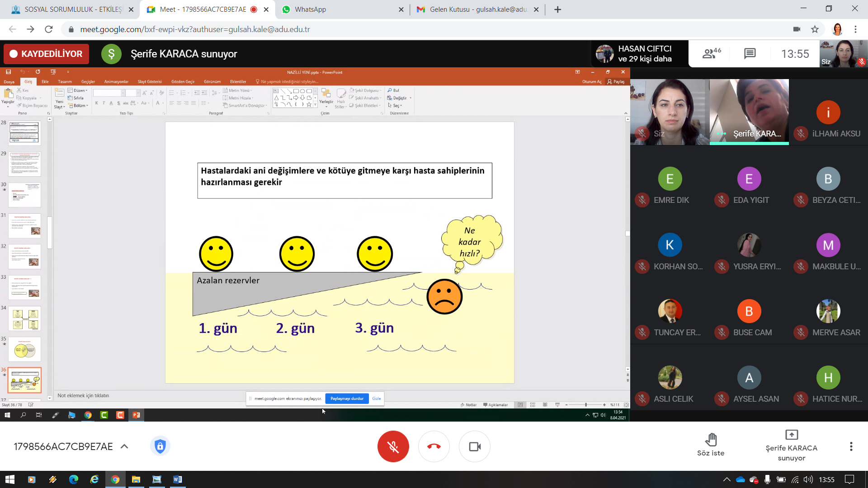868x488 pixels.
Task: Toggle the camera button in the bottom bar
Action: click(475, 446)
